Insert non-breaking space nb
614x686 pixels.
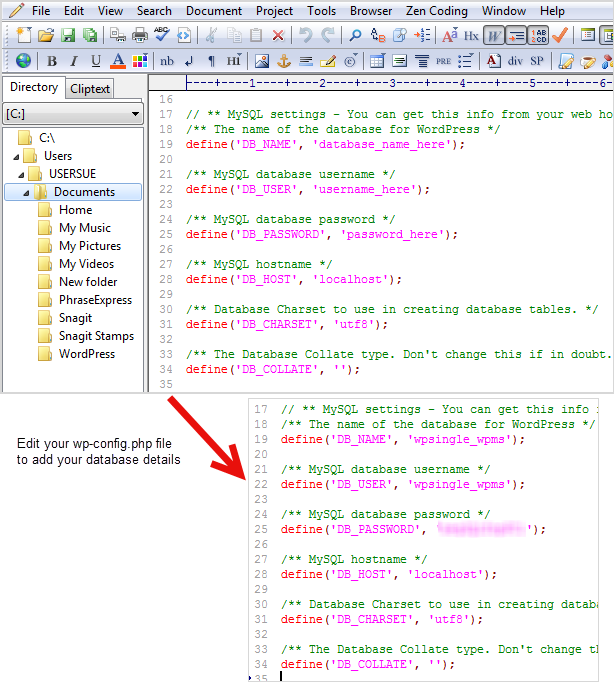pos(167,61)
